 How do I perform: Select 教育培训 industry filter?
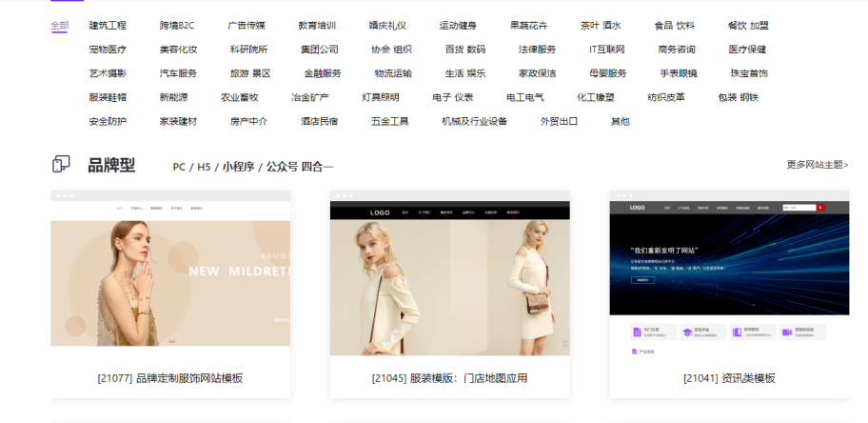click(x=317, y=25)
